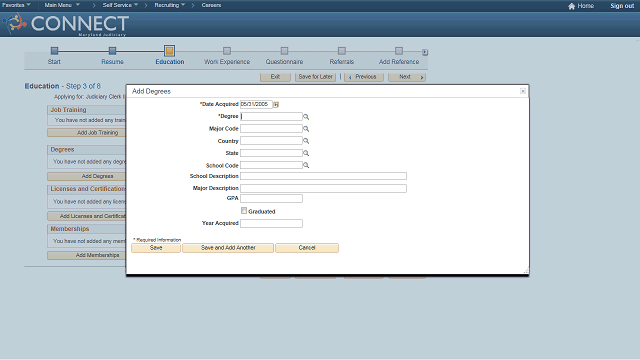Expand the Favorites dropdown menu
Screen dimensions: 640x360
[x=16, y=5]
